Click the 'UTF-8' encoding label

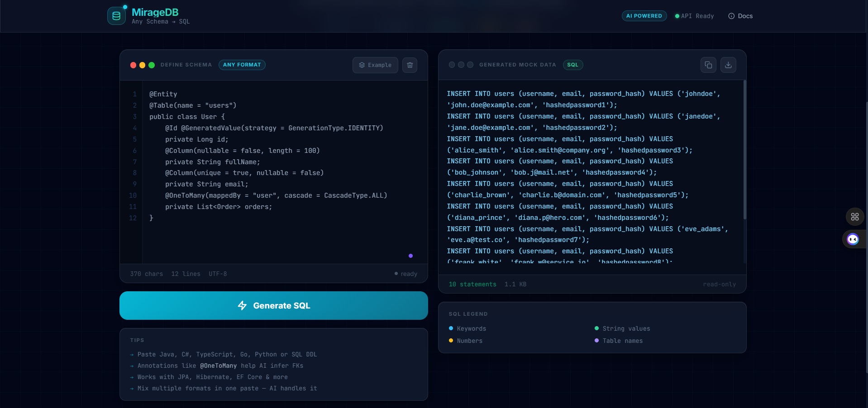[218, 274]
